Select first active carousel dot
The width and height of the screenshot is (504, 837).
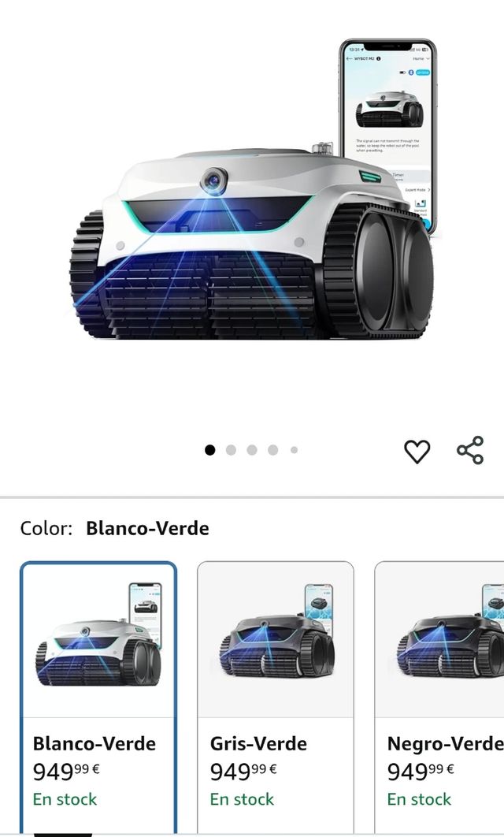[210, 450]
